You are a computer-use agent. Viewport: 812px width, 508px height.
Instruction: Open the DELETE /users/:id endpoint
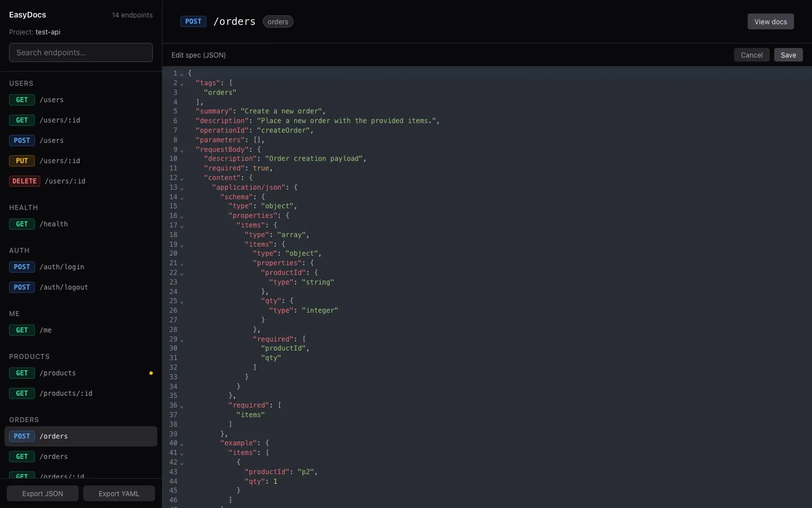(81, 181)
